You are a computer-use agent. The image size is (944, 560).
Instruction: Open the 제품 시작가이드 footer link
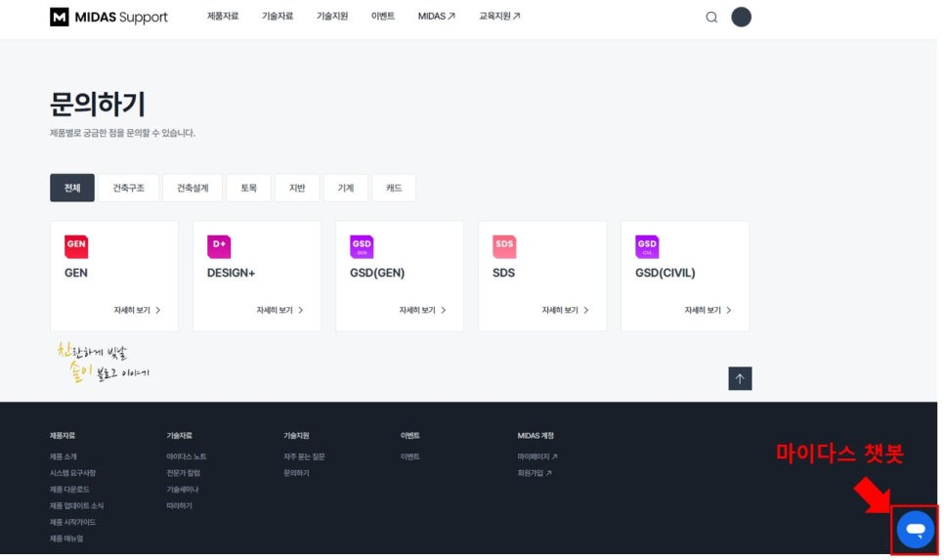click(x=73, y=522)
